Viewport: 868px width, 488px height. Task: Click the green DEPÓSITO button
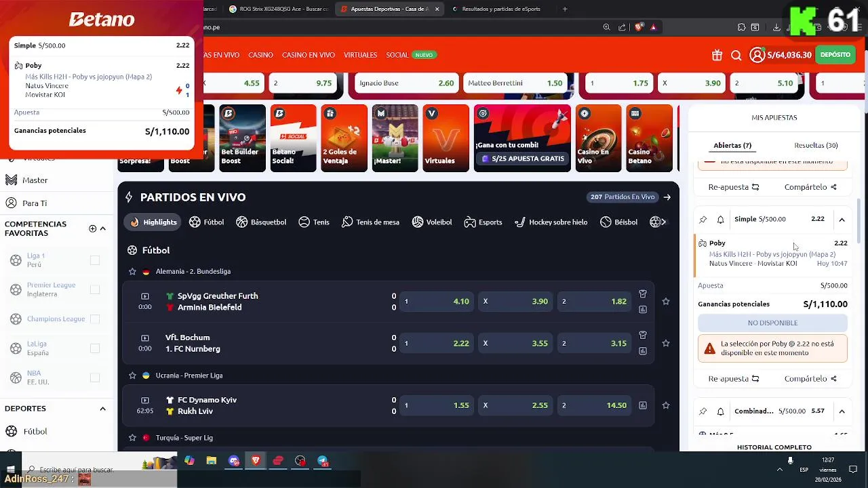click(x=835, y=55)
